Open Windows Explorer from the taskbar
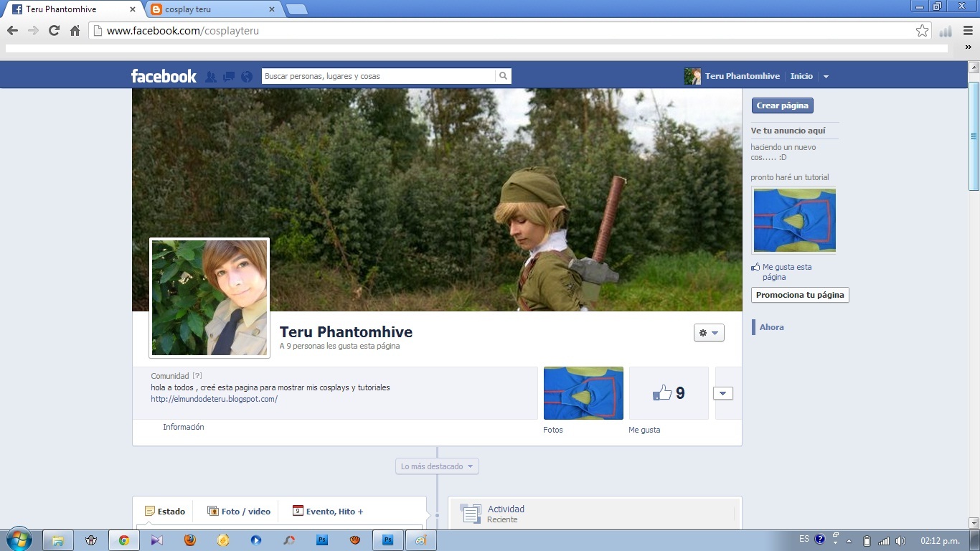Screen dimensions: 980x551 tap(57, 540)
